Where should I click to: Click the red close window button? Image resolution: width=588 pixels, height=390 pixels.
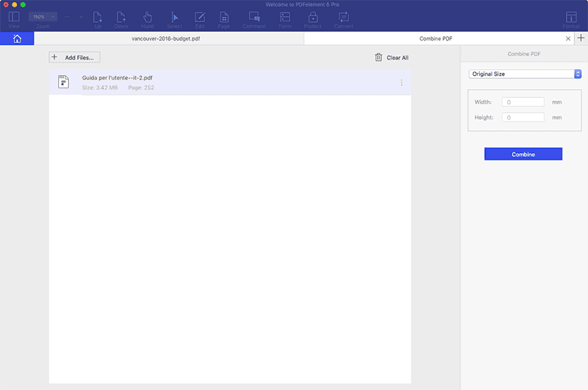(6, 4)
